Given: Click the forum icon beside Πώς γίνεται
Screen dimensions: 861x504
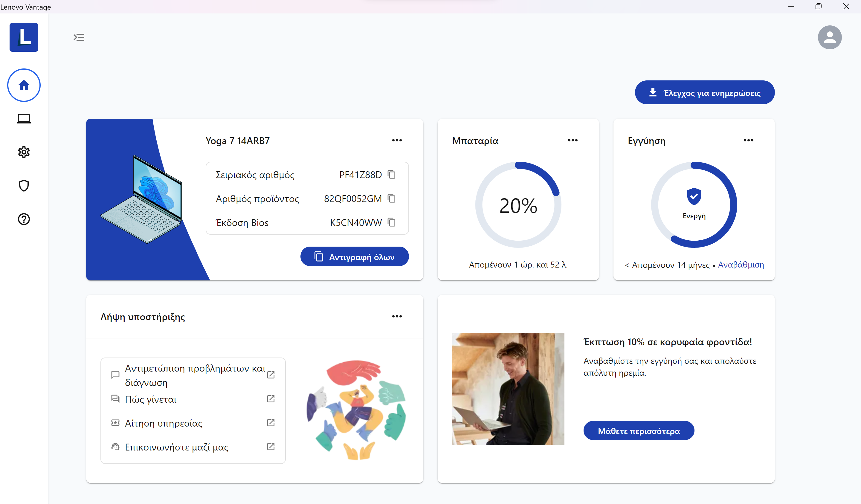Looking at the screenshot, I should point(115,399).
